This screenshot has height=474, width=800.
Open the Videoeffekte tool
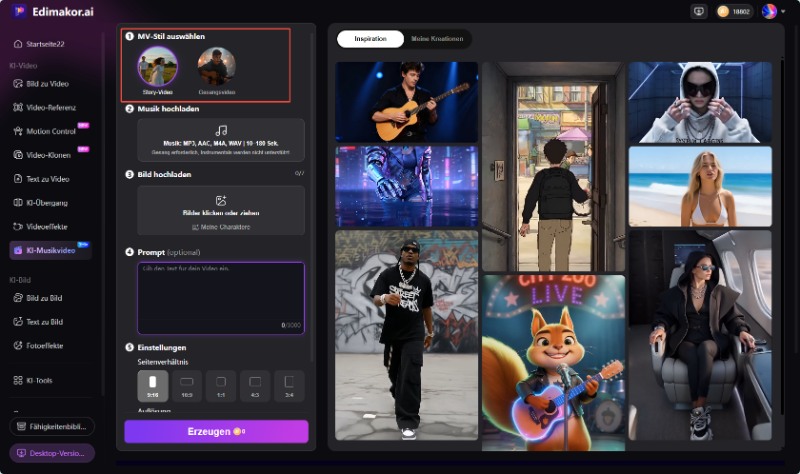(x=41, y=227)
